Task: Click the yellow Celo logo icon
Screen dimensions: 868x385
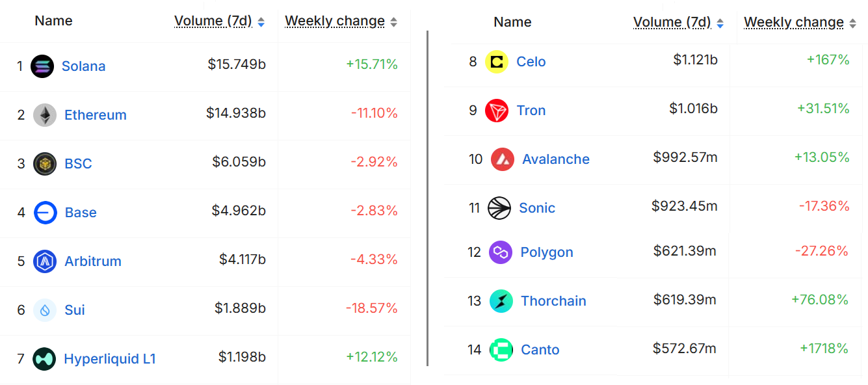Action: pos(497,62)
